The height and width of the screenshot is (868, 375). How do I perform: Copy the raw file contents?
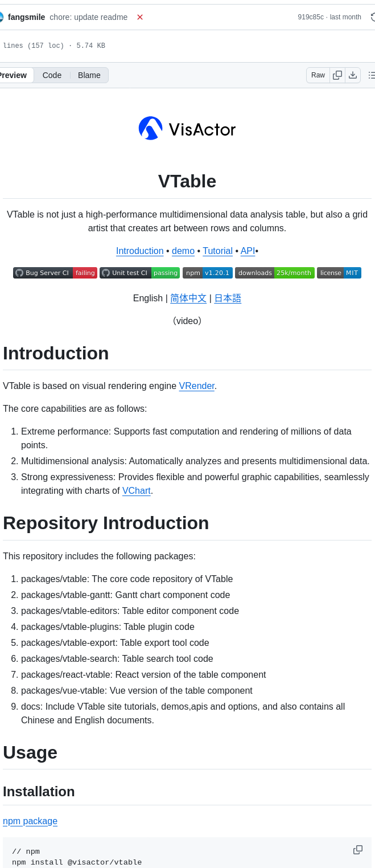pyautogui.click(x=337, y=75)
